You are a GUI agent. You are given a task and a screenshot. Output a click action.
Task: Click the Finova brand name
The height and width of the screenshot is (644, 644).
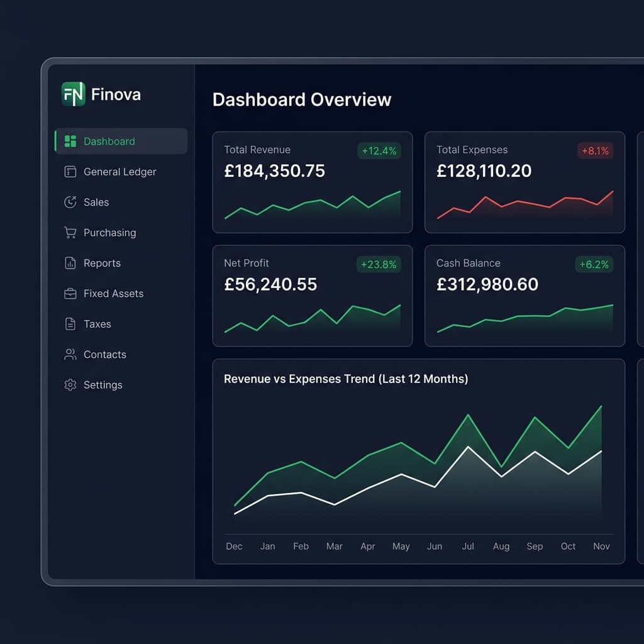116,94
